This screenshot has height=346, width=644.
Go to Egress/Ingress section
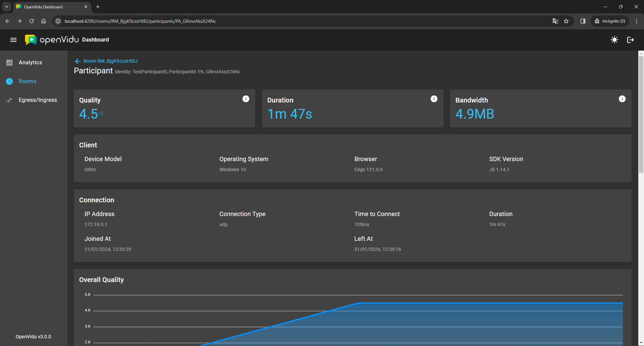click(x=38, y=100)
